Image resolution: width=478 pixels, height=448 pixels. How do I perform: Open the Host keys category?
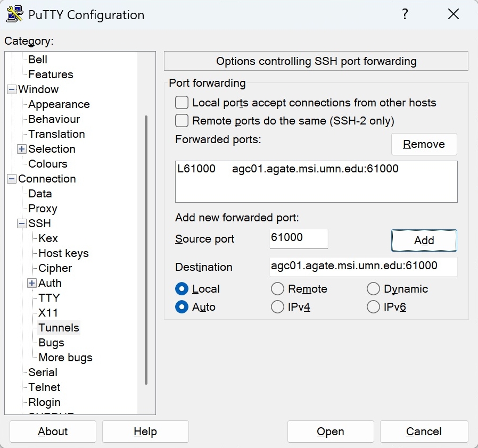pos(64,253)
